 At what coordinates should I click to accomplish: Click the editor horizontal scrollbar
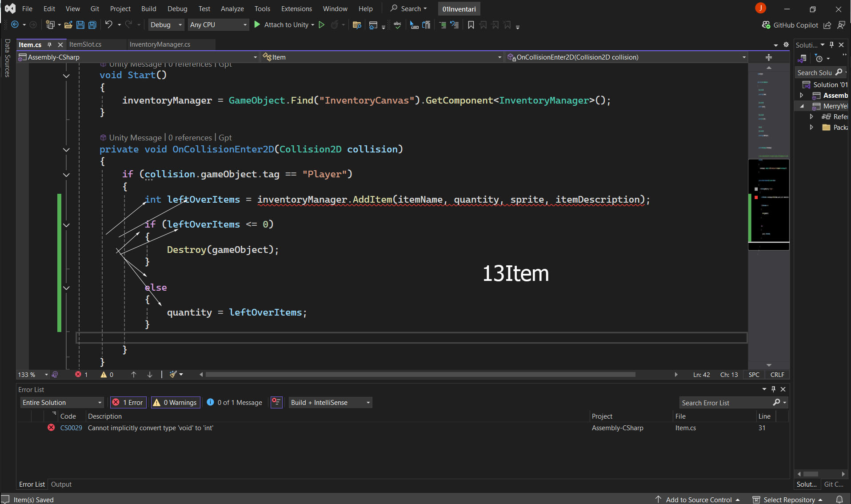click(x=420, y=375)
